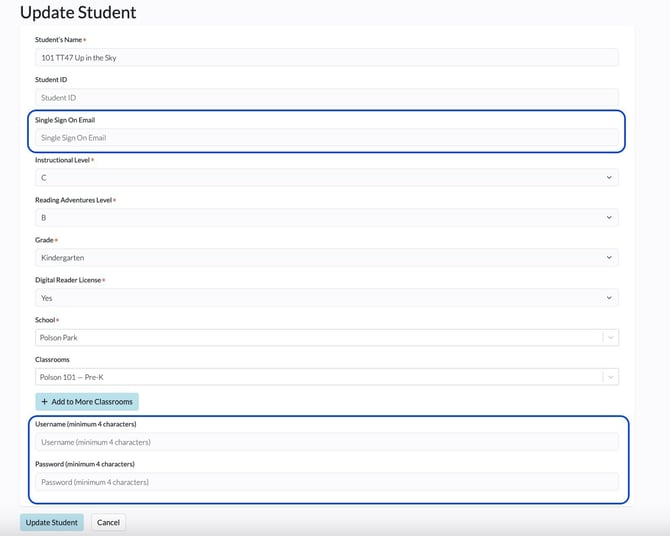
Task: Click the chevron arrow in the Classrooms field
Action: tap(611, 377)
